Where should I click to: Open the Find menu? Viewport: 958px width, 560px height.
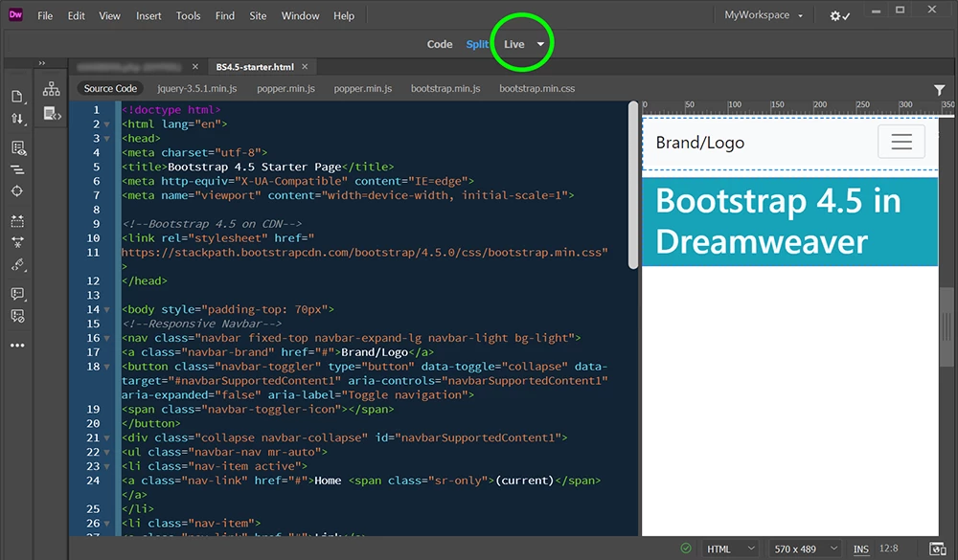click(x=225, y=16)
